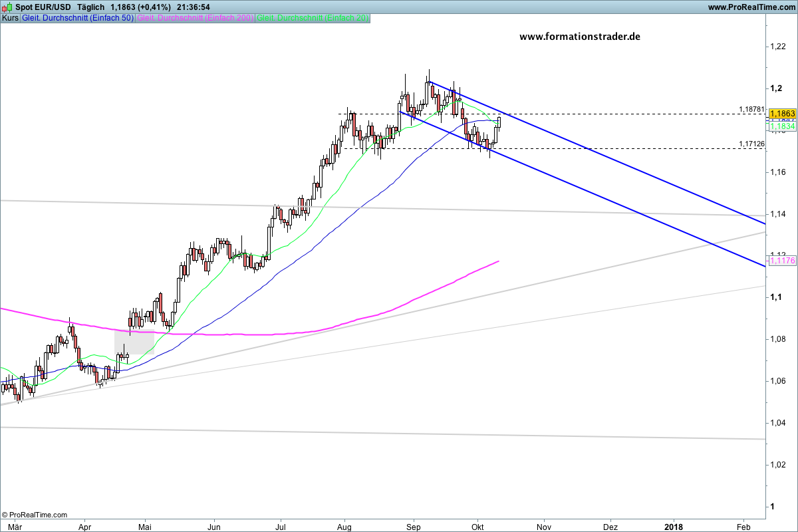Click the green 1,1834 average price tag
798x532 pixels.
(x=782, y=126)
